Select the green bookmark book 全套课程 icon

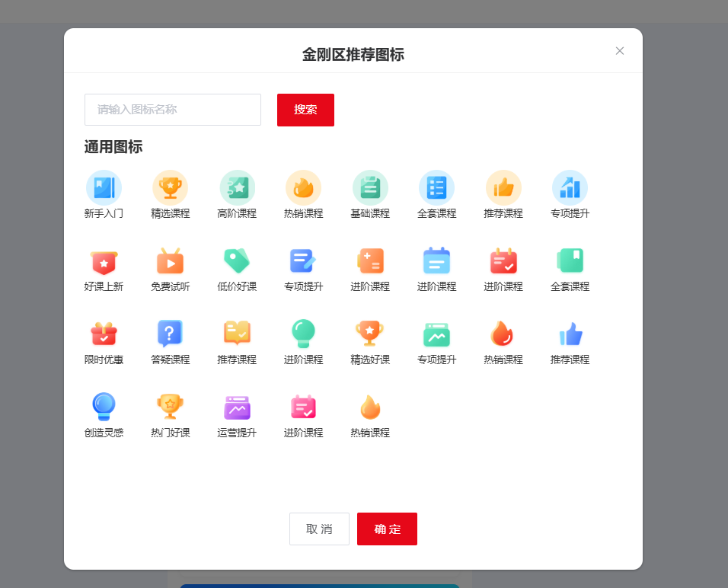tap(570, 261)
